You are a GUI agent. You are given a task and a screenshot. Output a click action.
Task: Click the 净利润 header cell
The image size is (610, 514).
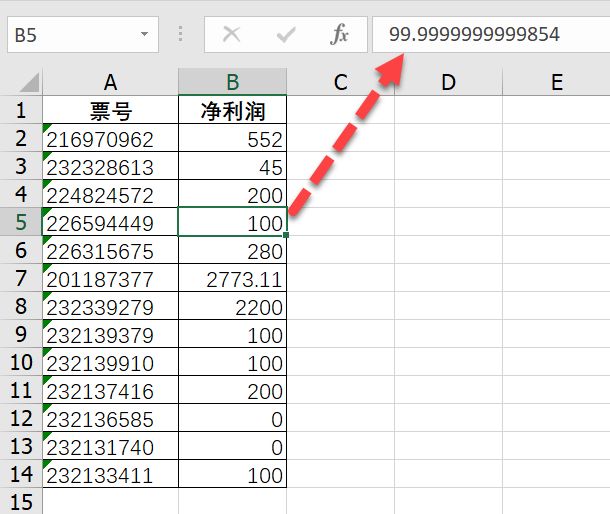[232, 110]
